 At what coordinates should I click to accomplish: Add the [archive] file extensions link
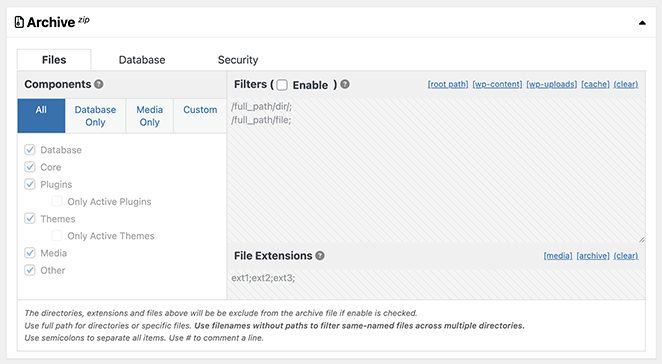593,255
